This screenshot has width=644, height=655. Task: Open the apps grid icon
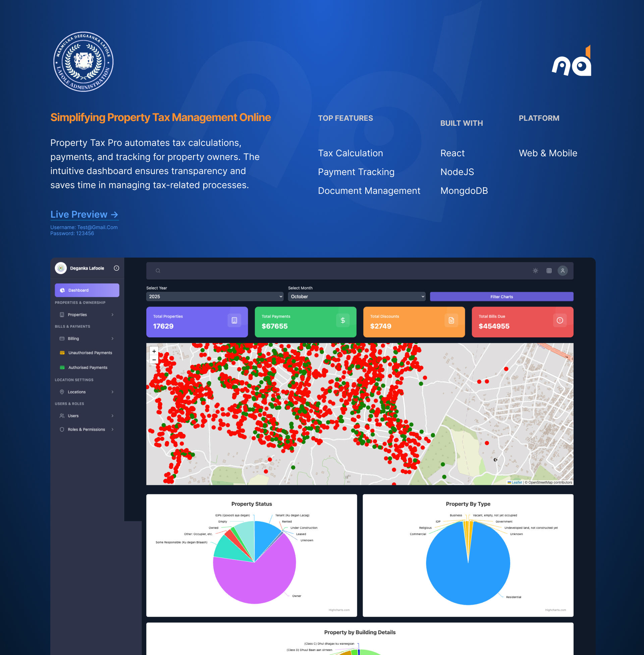click(x=549, y=271)
